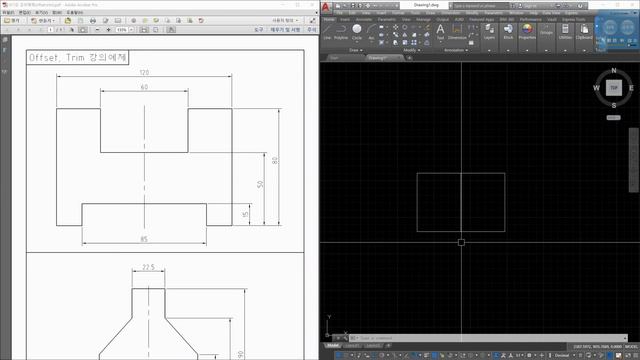Click the Acrobat page number field
The width and height of the screenshot is (640, 360).
50,30
